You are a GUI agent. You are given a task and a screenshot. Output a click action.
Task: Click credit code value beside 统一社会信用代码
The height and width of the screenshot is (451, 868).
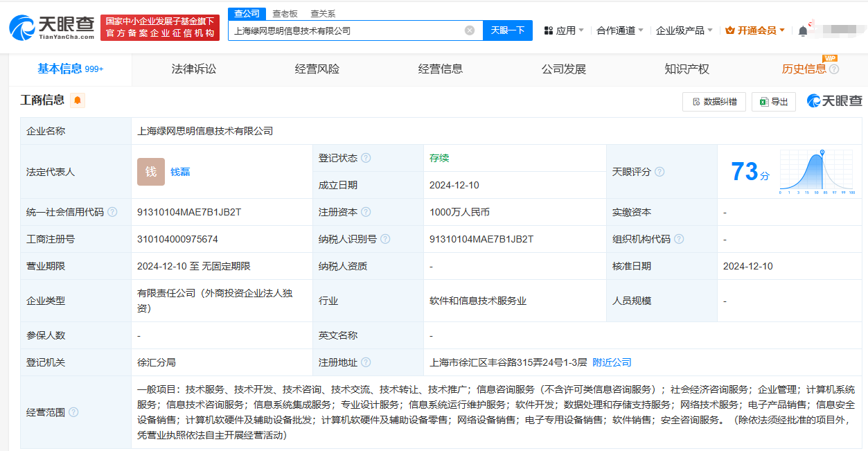point(189,212)
